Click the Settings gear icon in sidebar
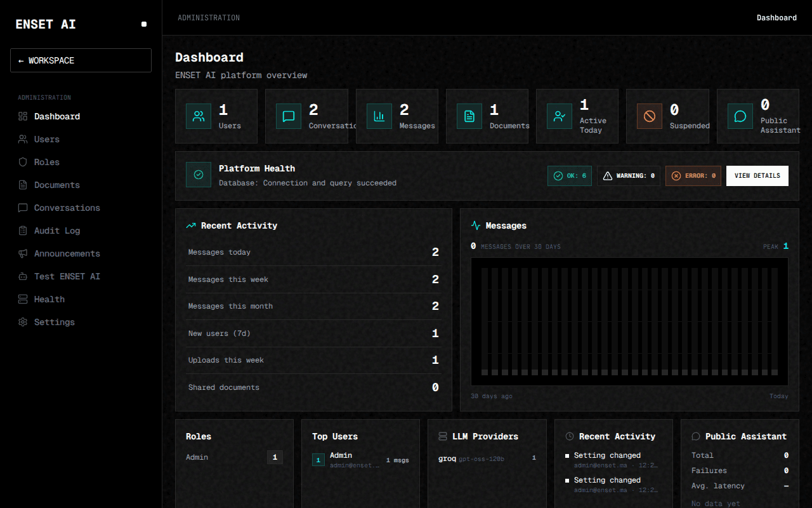The height and width of the screenshot is (508, 812). [23, 322]
